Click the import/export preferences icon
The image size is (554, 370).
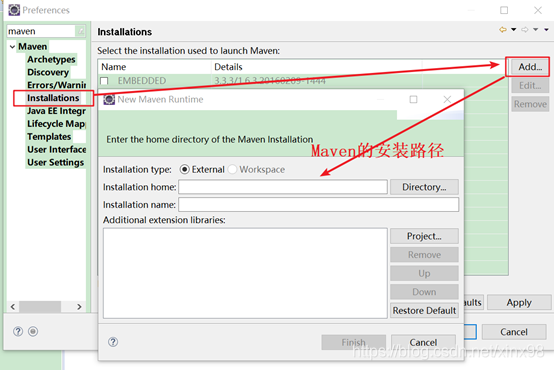(x=33, y=331)
